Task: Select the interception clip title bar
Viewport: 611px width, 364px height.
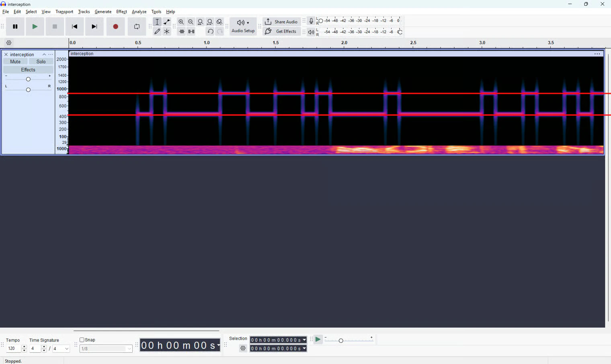Action: 336,54
